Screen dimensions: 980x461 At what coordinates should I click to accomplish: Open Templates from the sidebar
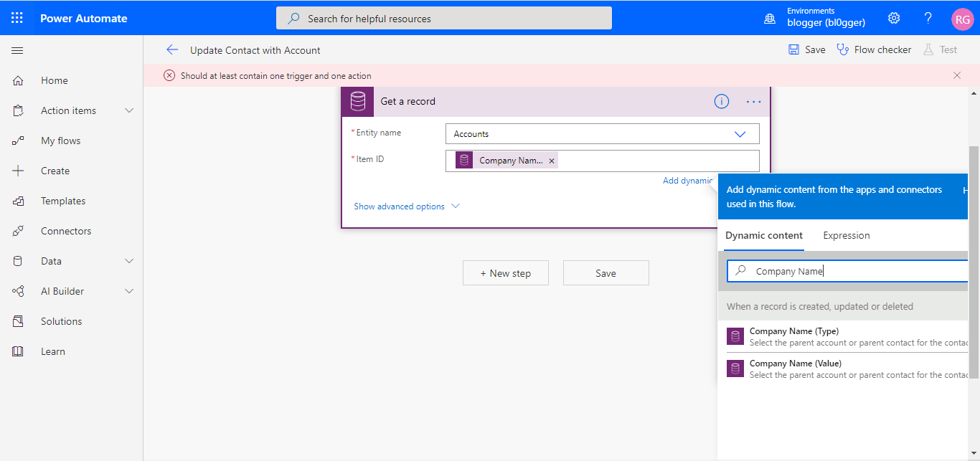tap(63, 200)
